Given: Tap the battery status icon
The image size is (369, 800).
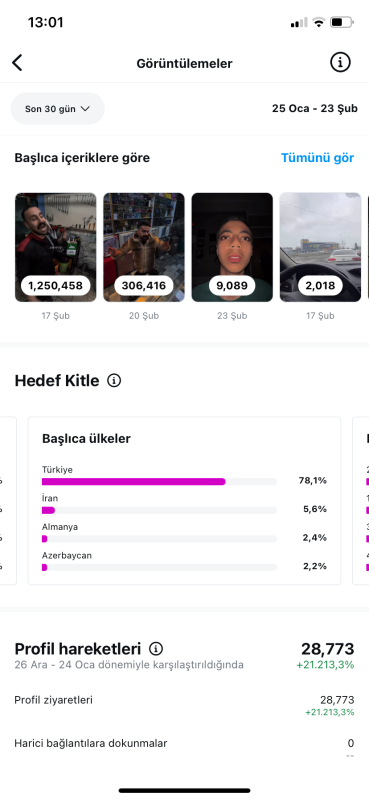Looking at the screenshot, I should point(341,22).
